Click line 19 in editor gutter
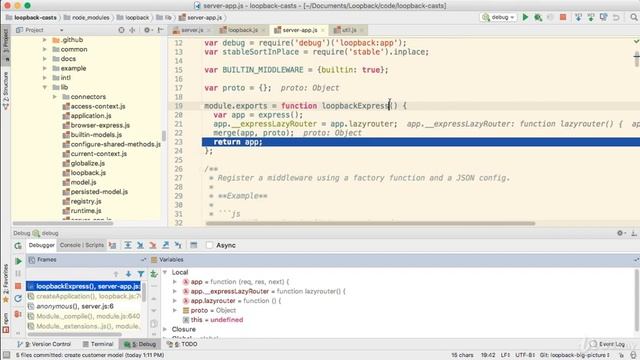The image size is (640, 360). (178, 106)
